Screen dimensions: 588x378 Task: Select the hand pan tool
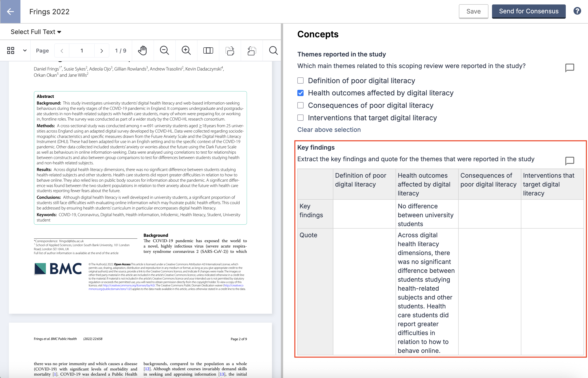[x=142, y=50]
